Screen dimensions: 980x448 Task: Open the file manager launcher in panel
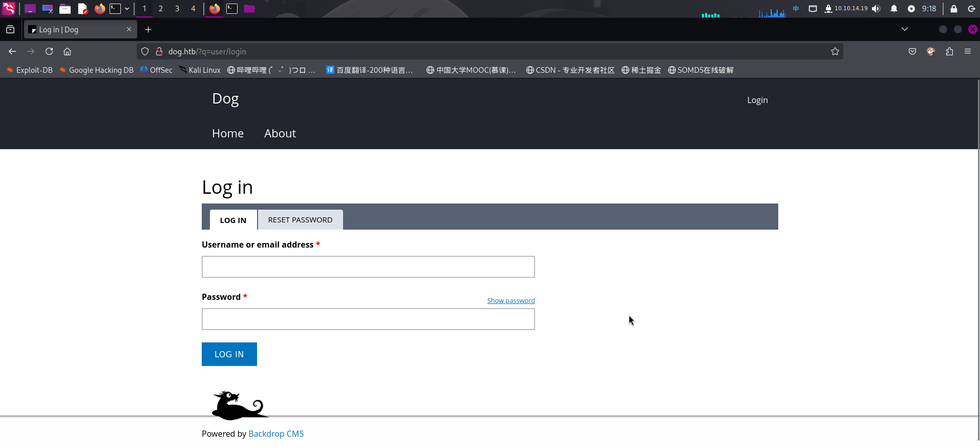(65, 9)
